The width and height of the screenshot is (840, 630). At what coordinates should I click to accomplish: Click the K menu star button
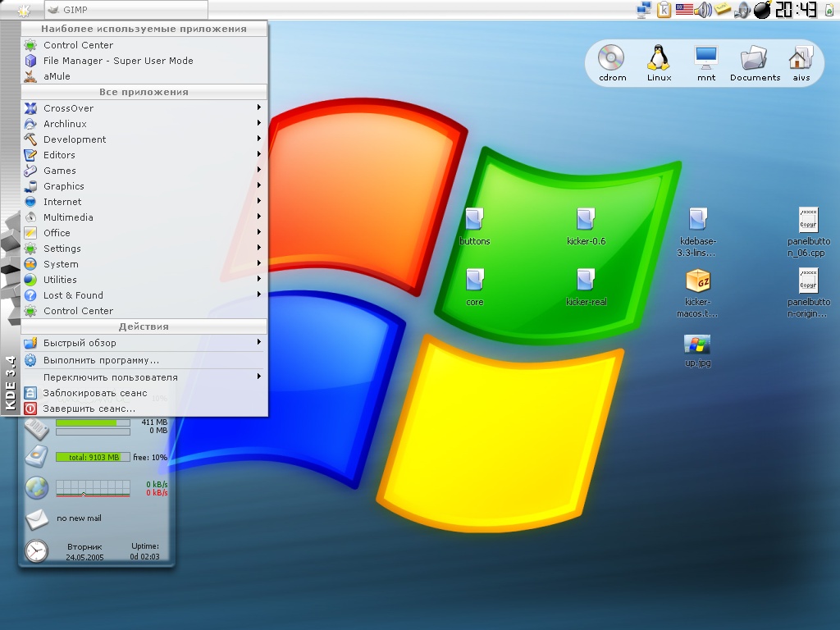click(x=23, y=10)
